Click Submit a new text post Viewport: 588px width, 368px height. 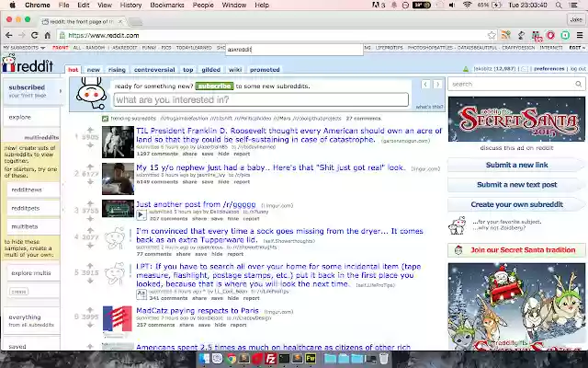click(x=516, y=185)
